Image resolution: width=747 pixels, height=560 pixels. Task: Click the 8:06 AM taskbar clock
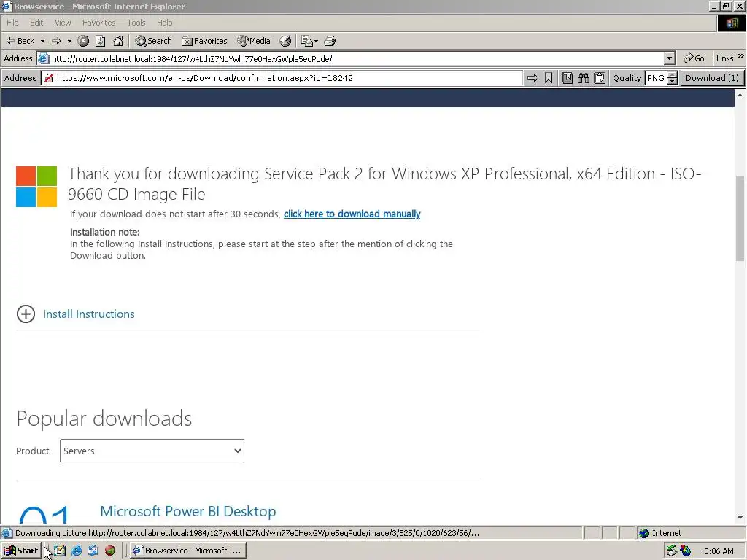tap(719, 551)
